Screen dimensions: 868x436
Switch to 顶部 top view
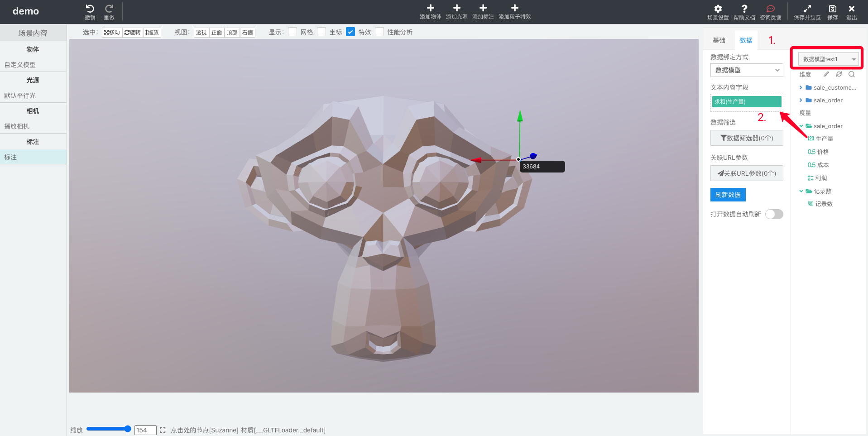pos(232,33)
